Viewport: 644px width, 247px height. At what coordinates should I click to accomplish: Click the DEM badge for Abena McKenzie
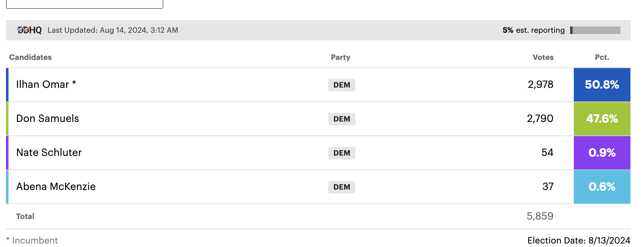click(342, 187)
